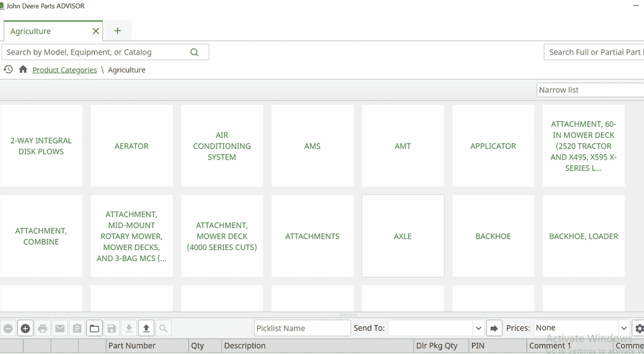
Task: Open the 2-WAY INTEGRAL DISK PLOWS category
Action: pos(41,146)
